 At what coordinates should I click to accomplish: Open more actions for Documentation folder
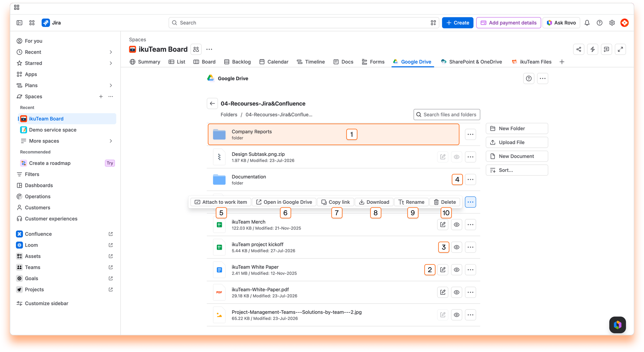coord(471,179)
